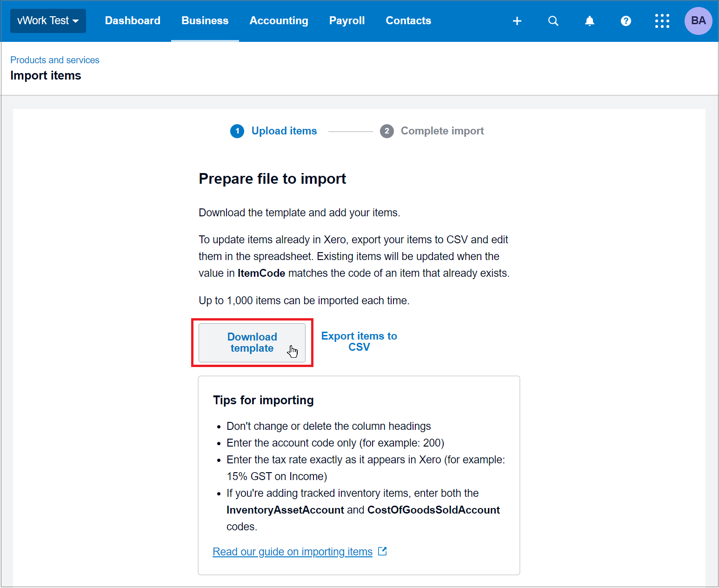The width and height of the screenshot is (719, 588).
Task: Go back to Products and services
Action: click(x=55, y=60)
